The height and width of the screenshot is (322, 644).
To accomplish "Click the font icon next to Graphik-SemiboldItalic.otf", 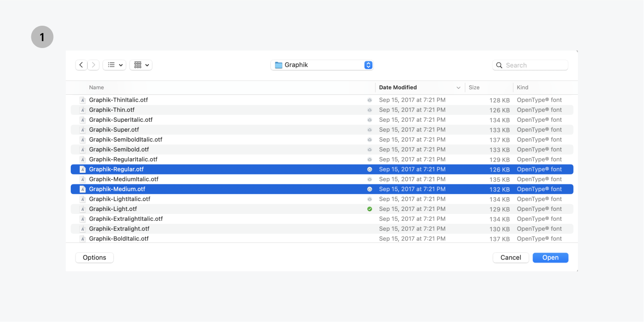I will point(83,139).
